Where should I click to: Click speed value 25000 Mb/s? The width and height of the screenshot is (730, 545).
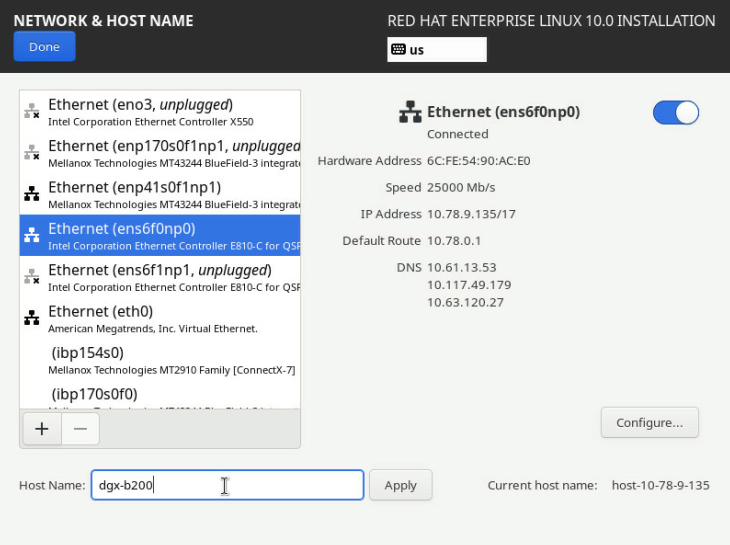[x=461, y=188]
